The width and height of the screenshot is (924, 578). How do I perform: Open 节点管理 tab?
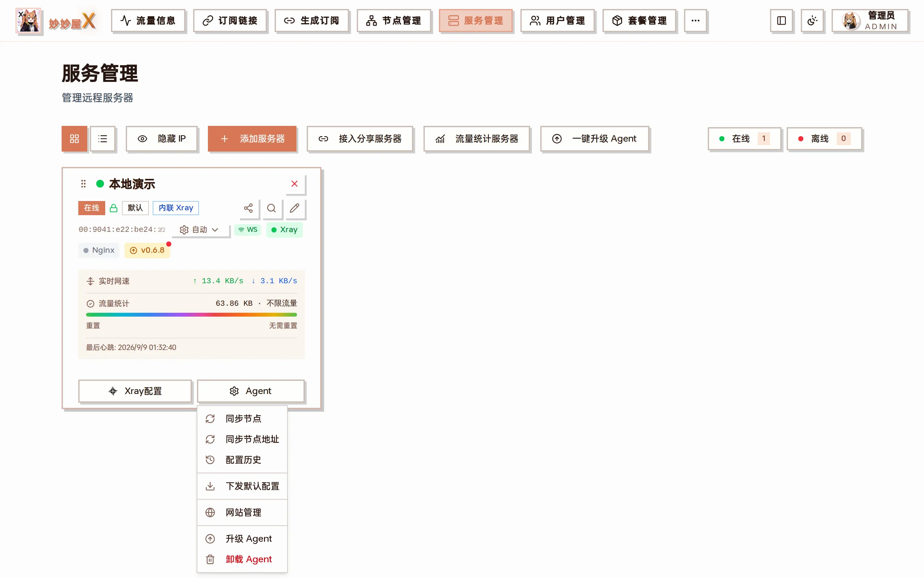point(394,21)
